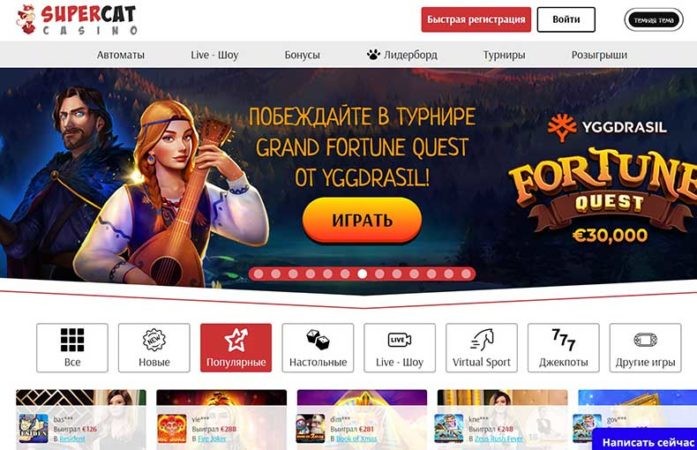Open Настольные dice games category
This screenshot has width=697, height=450.
[318, 348]
